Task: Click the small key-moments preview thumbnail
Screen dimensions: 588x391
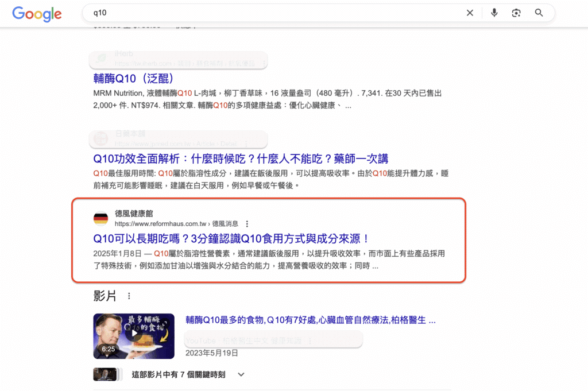Action: point(107,374)
